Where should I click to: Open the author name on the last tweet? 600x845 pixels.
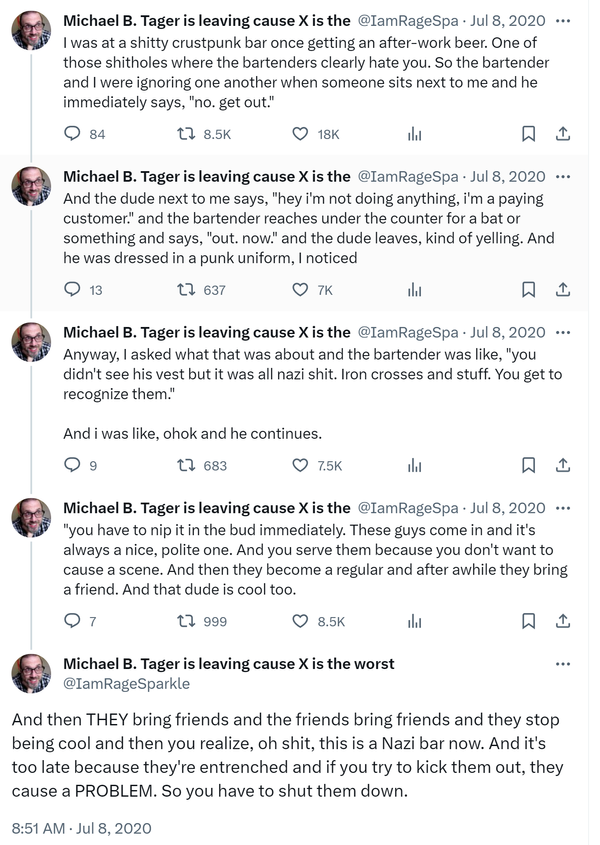point(228,664)
